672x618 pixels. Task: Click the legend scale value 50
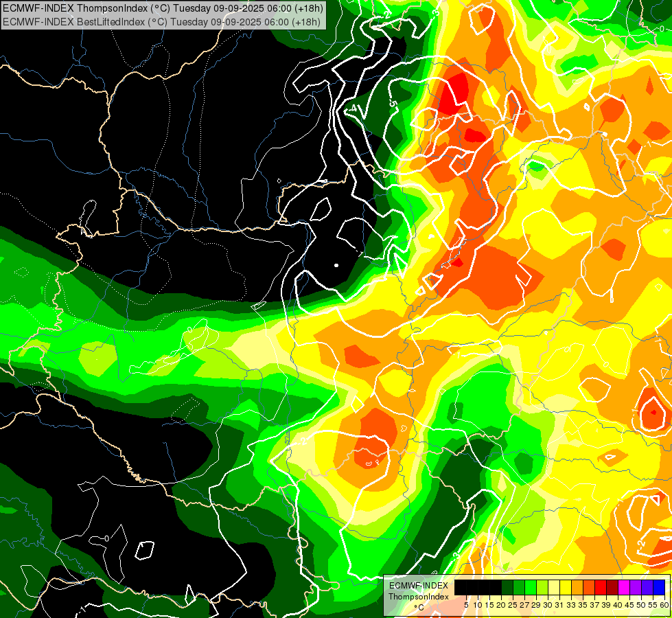click(642, 605)
